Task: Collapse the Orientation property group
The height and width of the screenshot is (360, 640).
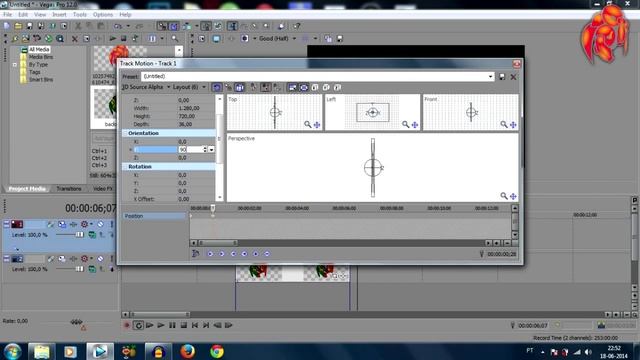Action: tap(125, 133)
